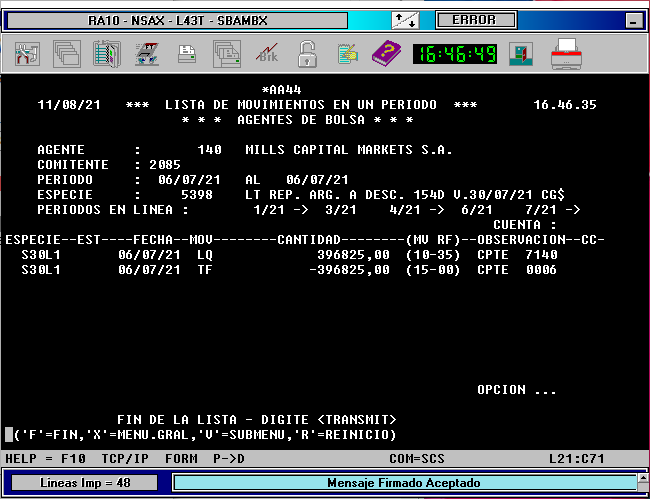Screen dimensions: 650x499
Task: Click the period 7/21 ->
Action: tap(553, 210)
